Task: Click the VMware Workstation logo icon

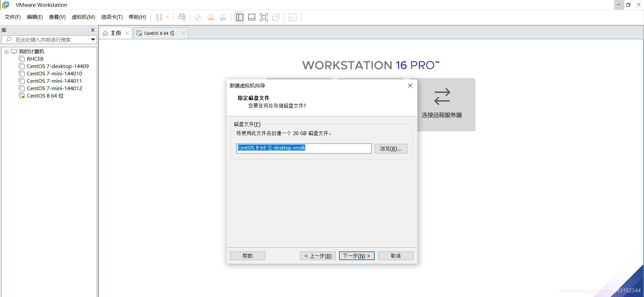Action: click(5, 5)
